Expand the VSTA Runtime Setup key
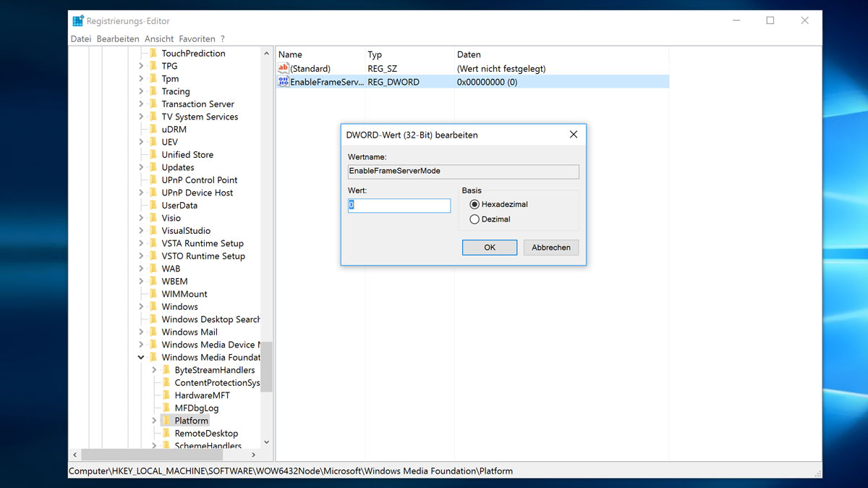The width and height of the screenshot is (868, 488). coord(141,243)
